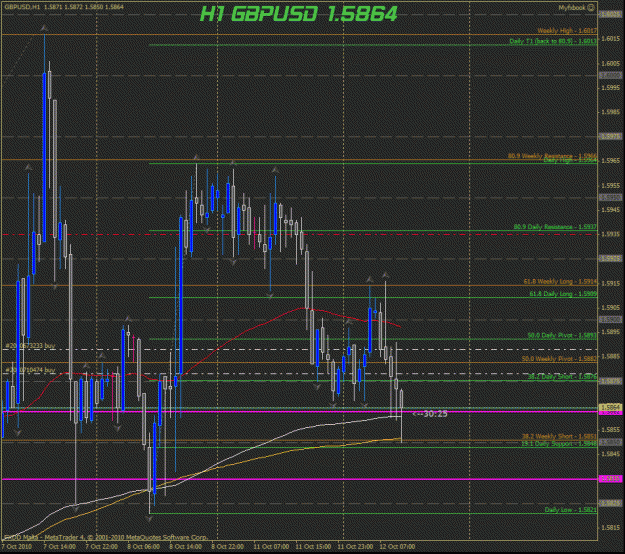Click the GBPUSD,H1 OHLC header text
Viewport: 625px width, 554px height.
64,7
